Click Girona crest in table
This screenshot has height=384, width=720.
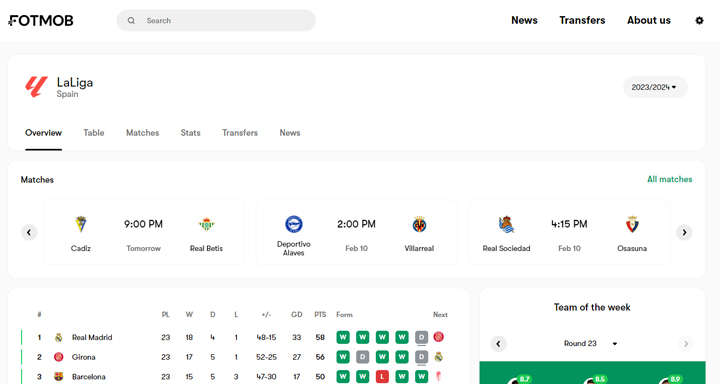59,357
